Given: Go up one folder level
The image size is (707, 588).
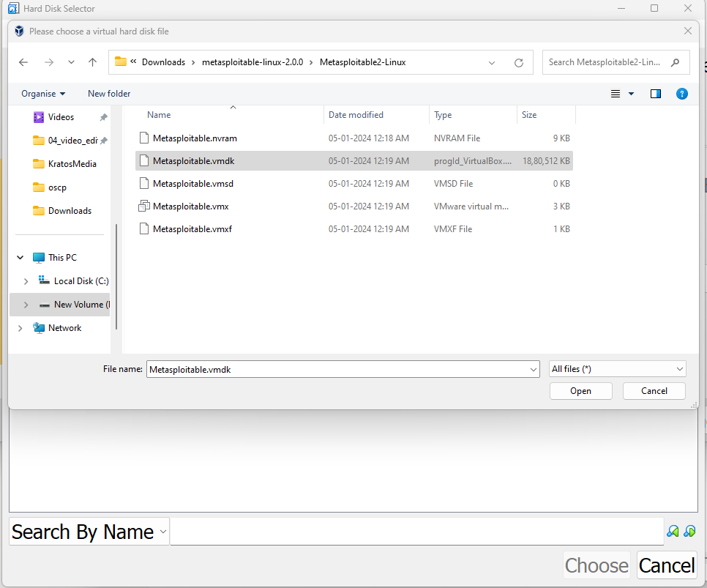Looking at the screenshot, I should tap(92, 62).
